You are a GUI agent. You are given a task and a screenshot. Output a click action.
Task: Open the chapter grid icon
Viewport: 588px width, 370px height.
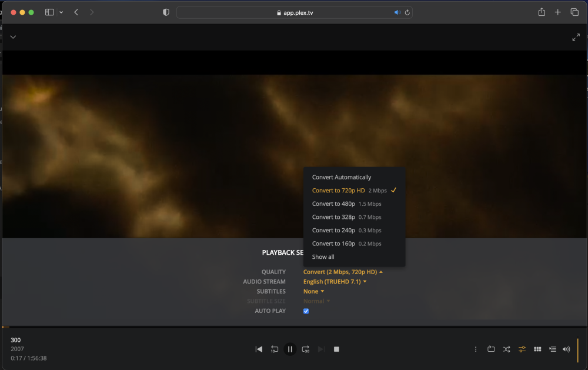537,349
